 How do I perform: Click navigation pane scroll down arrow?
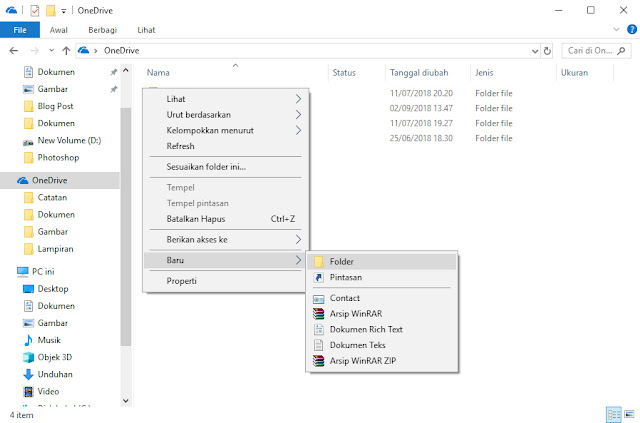[126, 401]
